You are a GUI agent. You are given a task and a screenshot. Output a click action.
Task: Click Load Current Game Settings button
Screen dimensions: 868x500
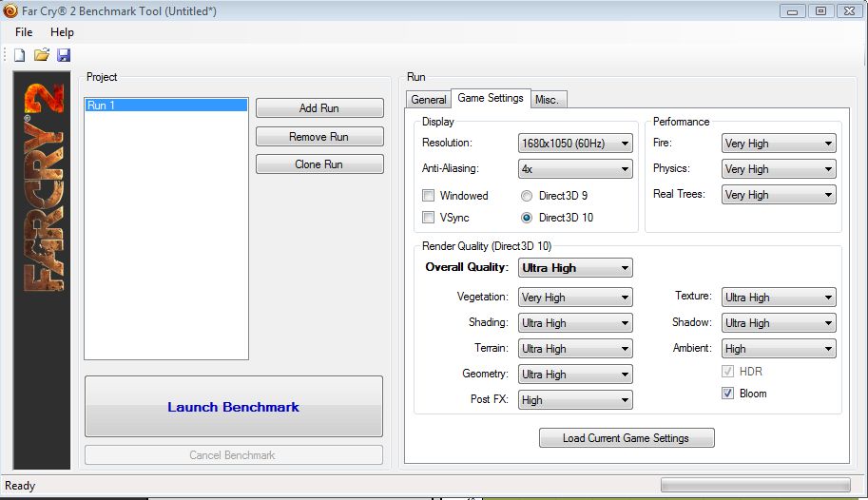point(627,438)
